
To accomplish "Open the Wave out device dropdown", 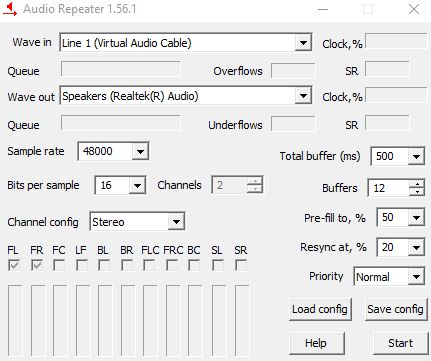I will click(x=303, y=96).
